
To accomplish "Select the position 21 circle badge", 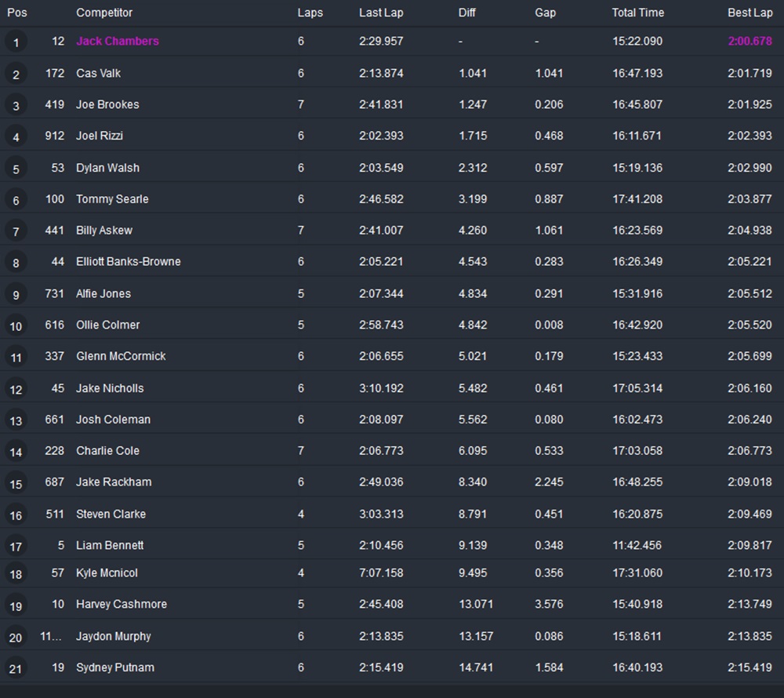I will [x=16, y=669].
